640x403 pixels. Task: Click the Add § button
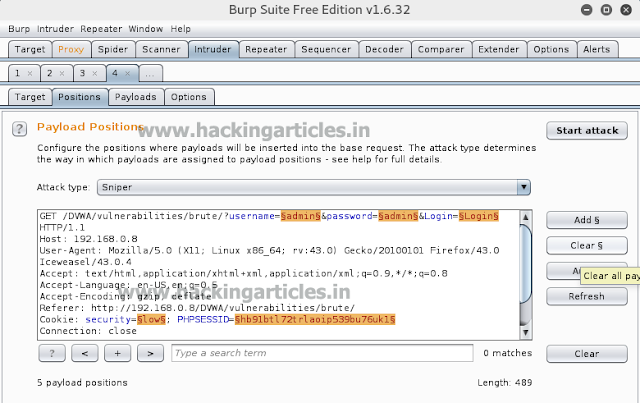coord(587,220)
